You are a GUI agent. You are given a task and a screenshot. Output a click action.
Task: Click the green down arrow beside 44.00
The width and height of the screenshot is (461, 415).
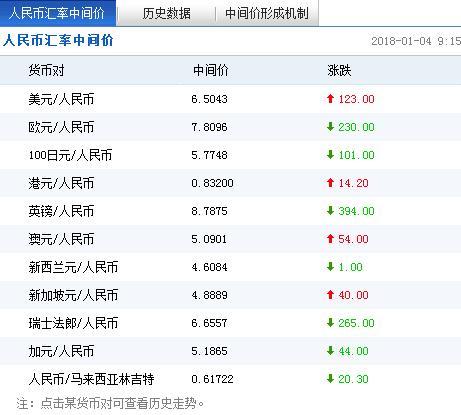tap(330, 351)
